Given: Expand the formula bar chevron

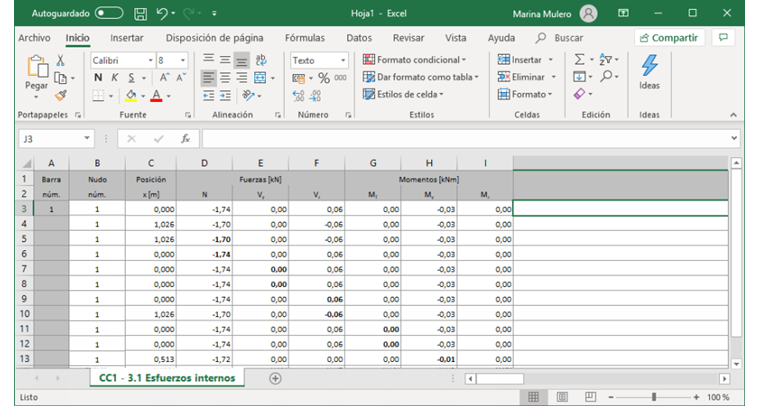Looking at the screenshot, I should click(734, 139).
